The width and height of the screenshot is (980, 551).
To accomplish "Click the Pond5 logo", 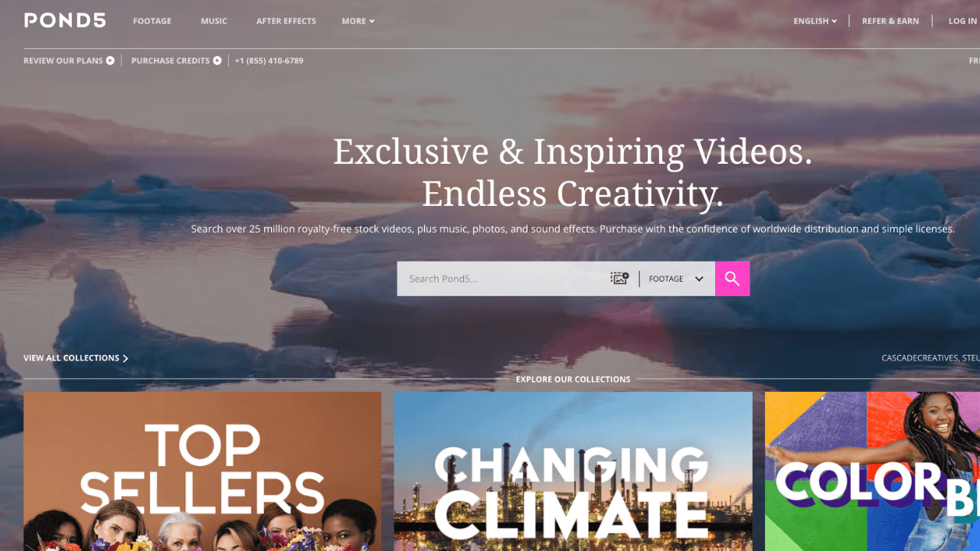I will [65, 21].
